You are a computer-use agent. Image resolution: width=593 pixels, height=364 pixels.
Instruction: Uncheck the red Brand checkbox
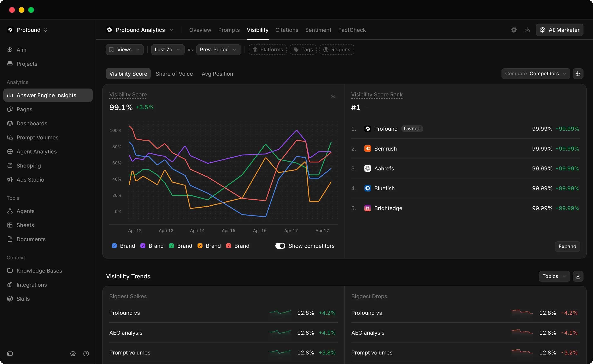[229, 246]
